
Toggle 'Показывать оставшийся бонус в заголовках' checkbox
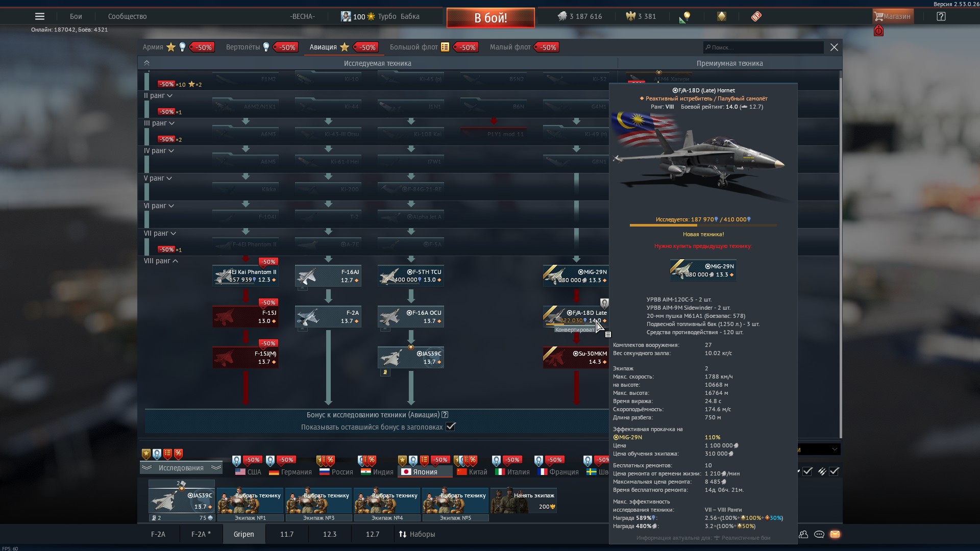[x=451, y=427]
